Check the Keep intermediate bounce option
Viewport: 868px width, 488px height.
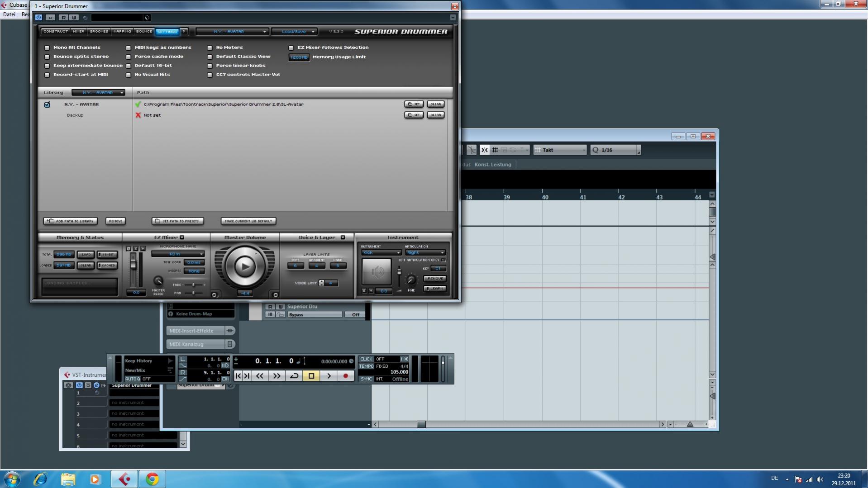[47, 66]
